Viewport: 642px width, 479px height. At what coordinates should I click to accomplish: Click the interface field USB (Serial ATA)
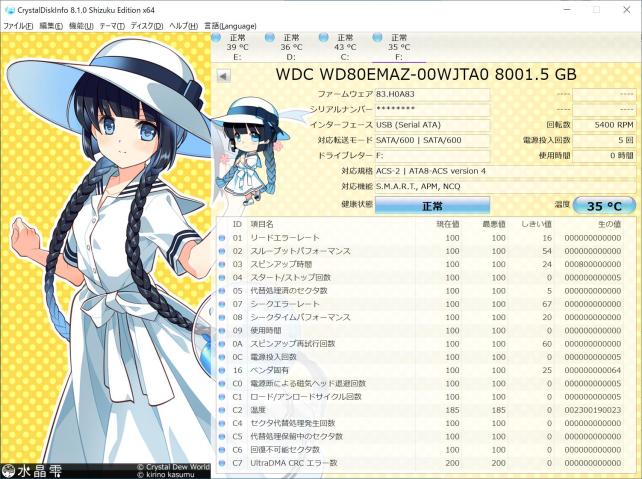(432, 125)
